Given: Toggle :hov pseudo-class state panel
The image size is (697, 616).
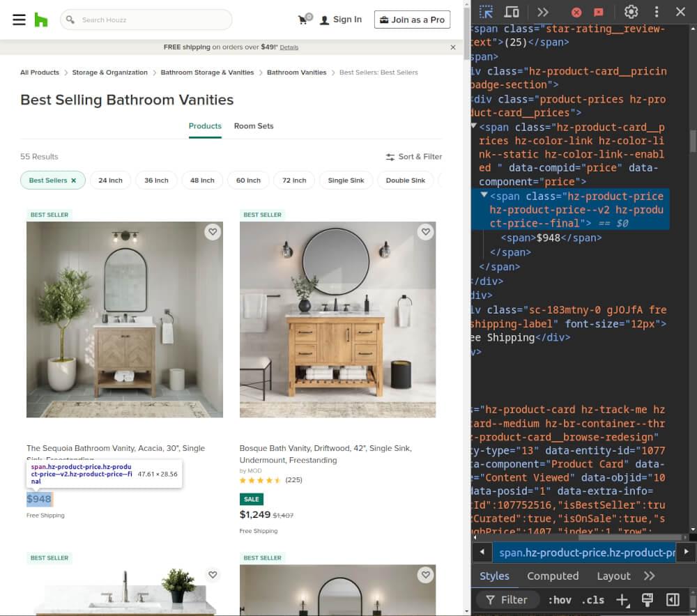Looking at the screenshot, I should (560, 599).
